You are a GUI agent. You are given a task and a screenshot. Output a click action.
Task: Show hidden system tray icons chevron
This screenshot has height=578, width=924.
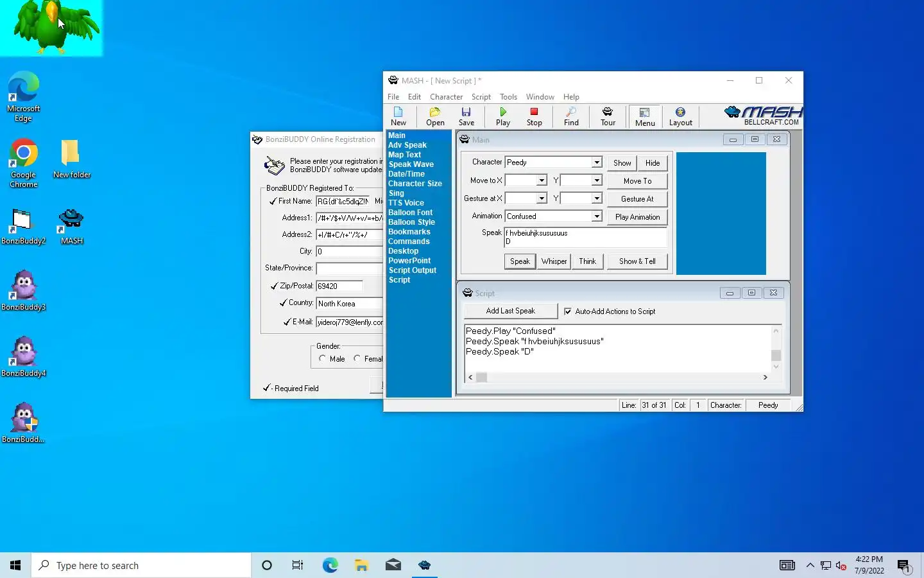pos(810,565)
